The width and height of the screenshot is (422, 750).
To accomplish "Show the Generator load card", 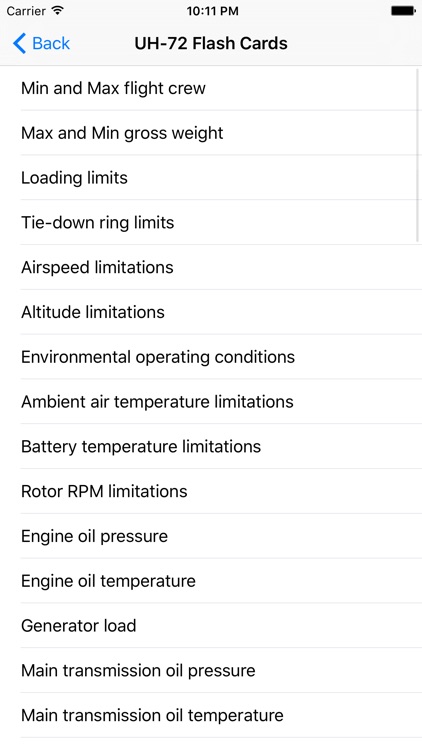I will coord(211,626).
